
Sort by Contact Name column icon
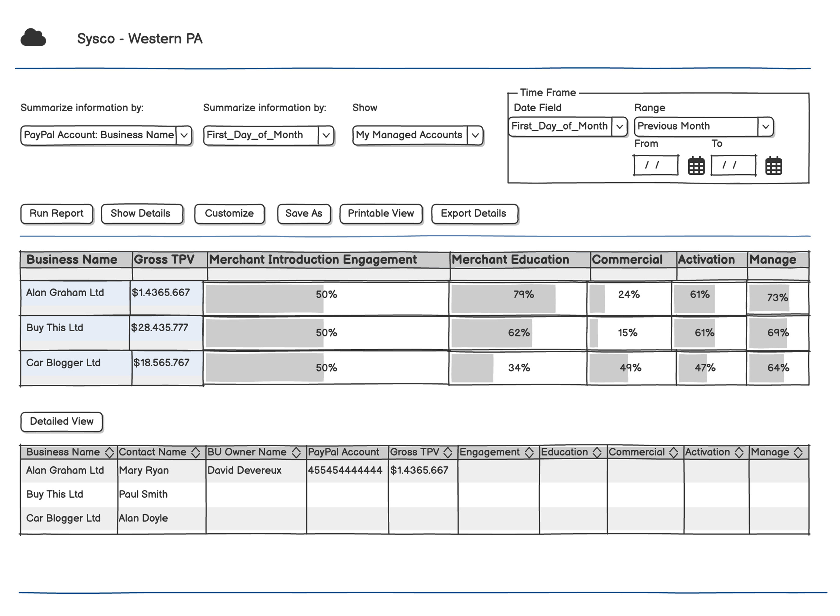(x=196, y=452)
